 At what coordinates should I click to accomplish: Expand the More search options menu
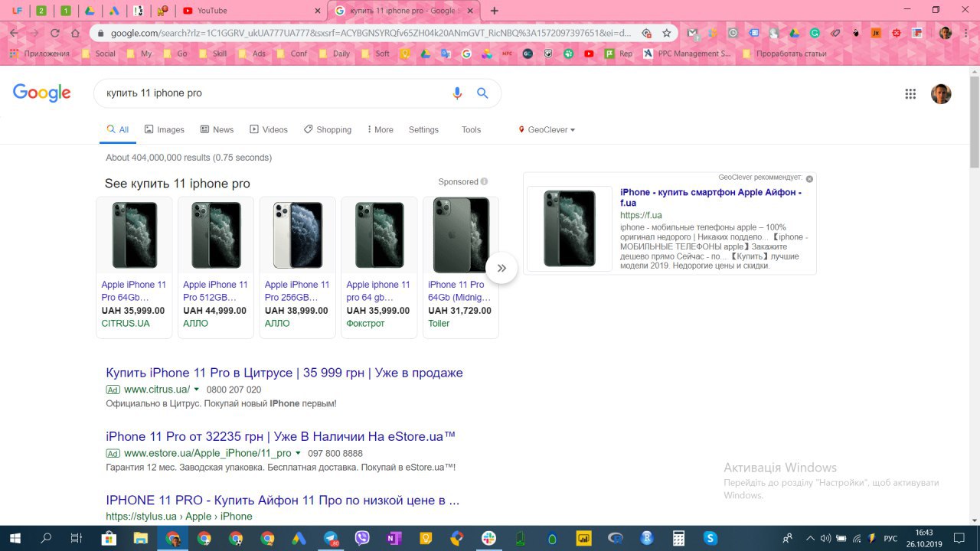coord(380,129)
